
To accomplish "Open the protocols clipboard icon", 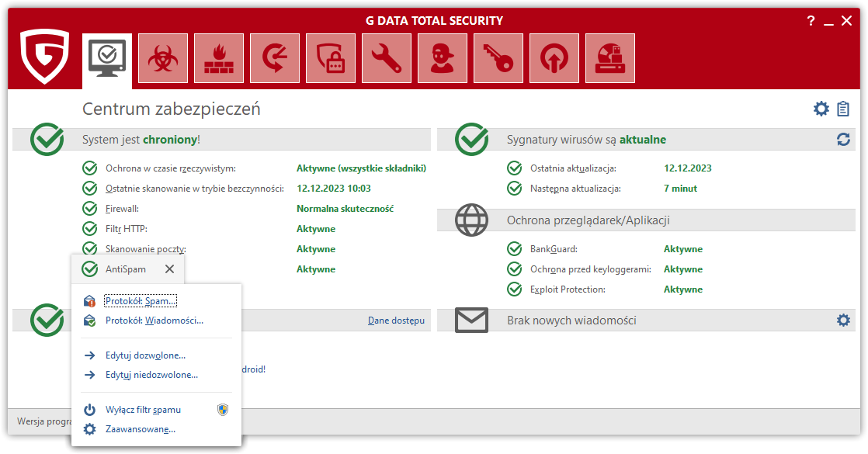I will tap(843, 109).
